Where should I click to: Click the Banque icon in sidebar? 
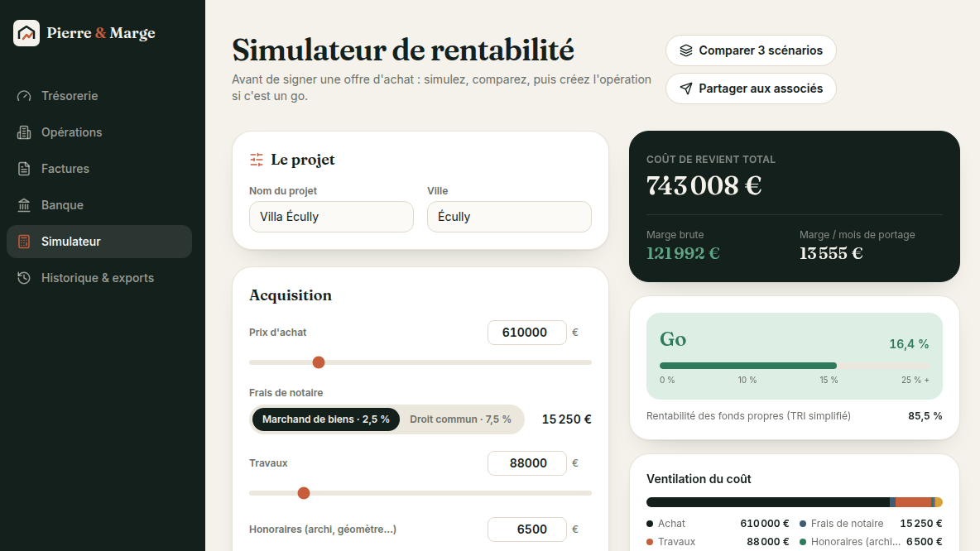24,205
